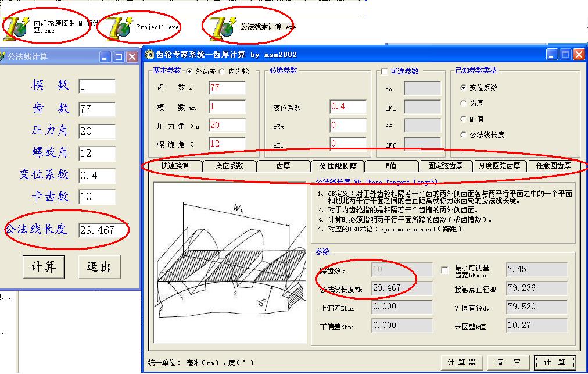Viewport: 588px width, 374px height.
Task: Click the xEs input field
Action: tap(348, 125)
